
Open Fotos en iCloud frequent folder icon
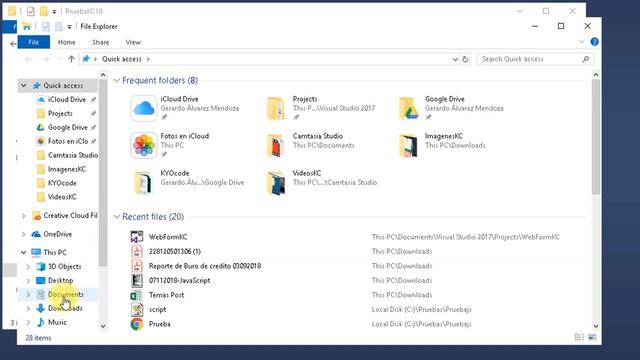143,145
